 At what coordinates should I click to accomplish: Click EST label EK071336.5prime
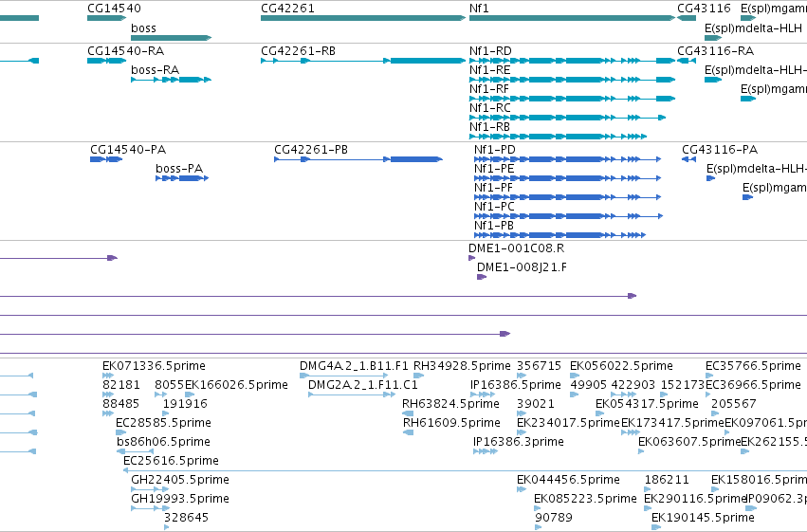[x=154, y=366]
